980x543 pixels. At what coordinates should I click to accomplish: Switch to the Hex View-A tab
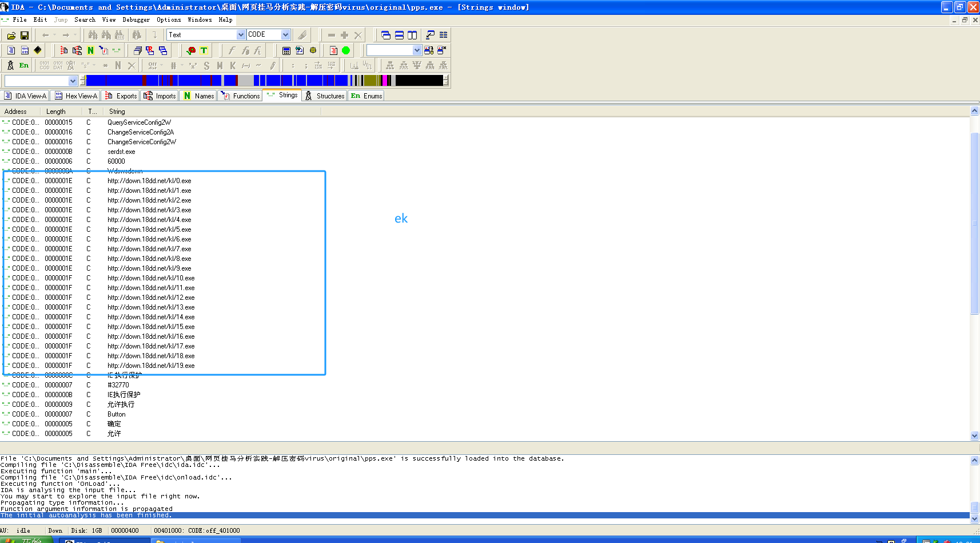76,96
